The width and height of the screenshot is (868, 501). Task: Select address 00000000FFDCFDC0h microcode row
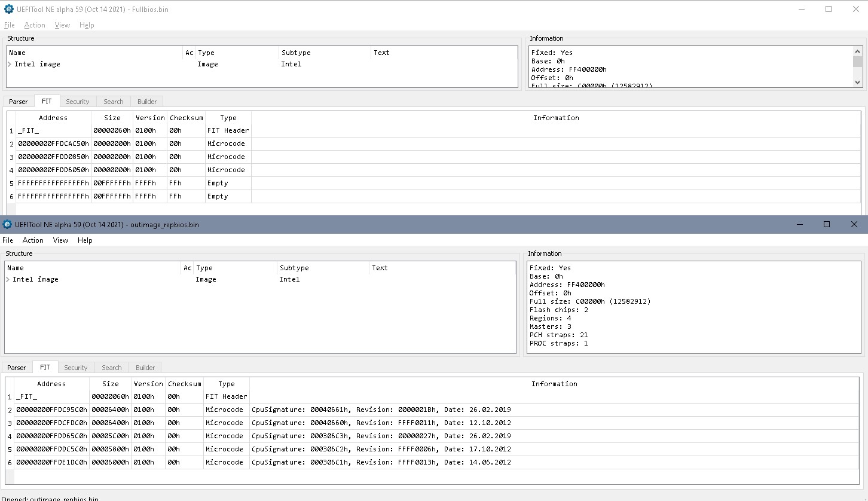tap(51, 423)
